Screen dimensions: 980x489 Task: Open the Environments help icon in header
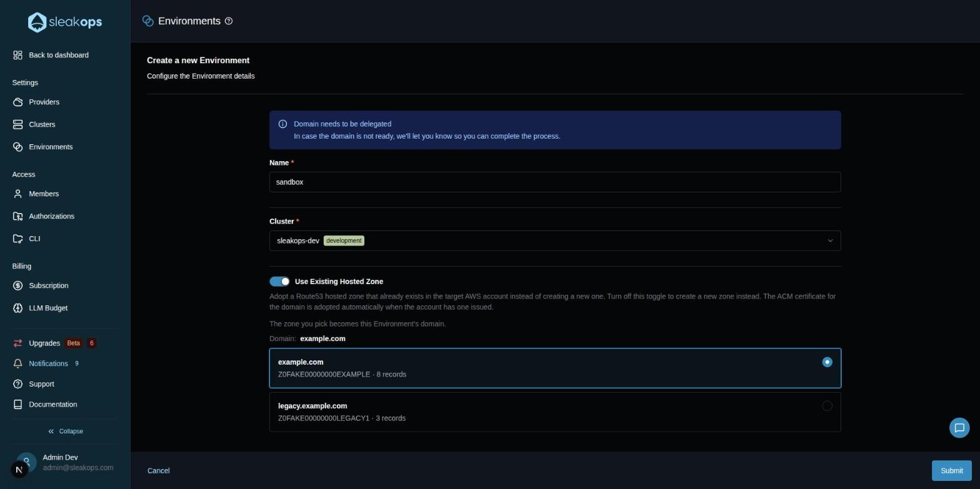(229, 21)
